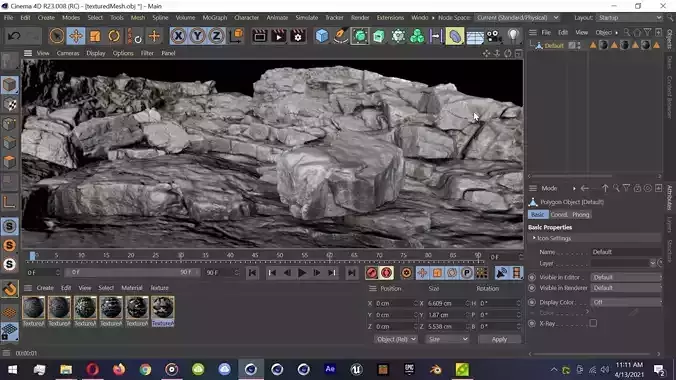Open the Render menu

[360, 18]
